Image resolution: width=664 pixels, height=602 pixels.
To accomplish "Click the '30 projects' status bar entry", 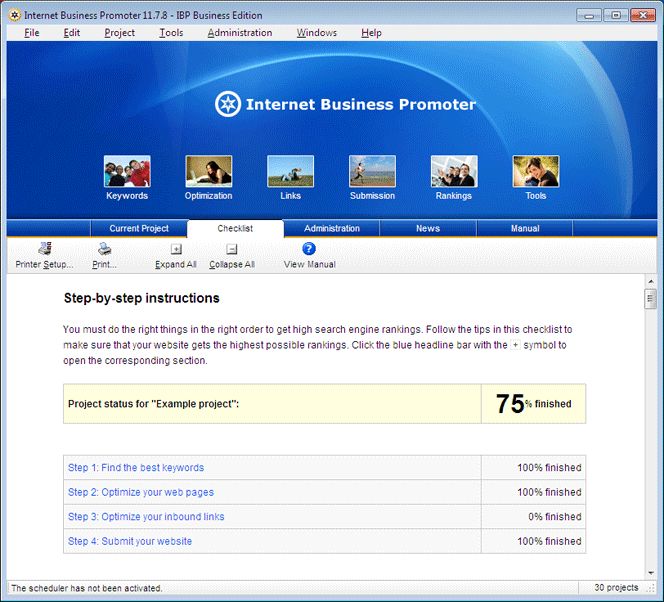I will (616, 588).
